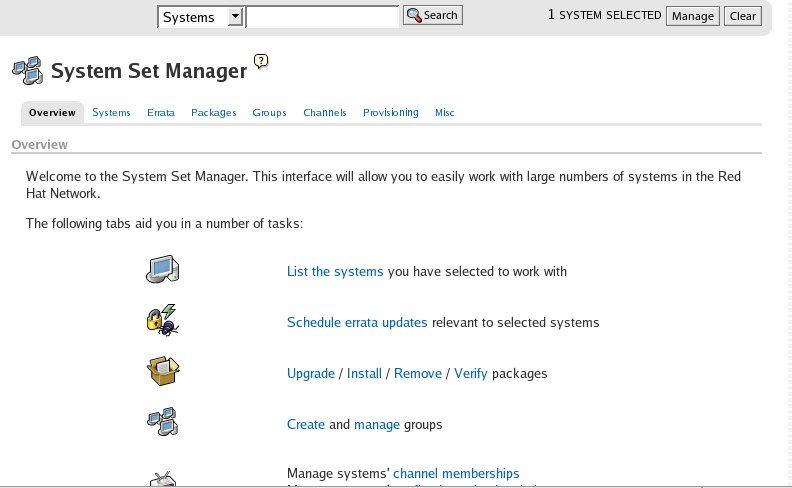Click the groups computers icon
Image resolution: width=792 pixels, height=488 pixels.
point(162,422)
